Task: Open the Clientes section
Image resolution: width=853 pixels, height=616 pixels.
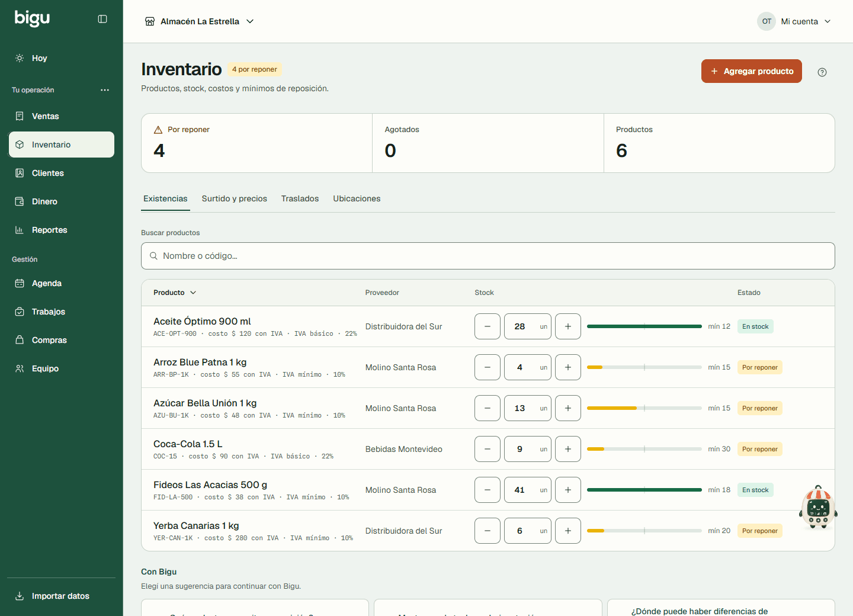Action: 62,173
